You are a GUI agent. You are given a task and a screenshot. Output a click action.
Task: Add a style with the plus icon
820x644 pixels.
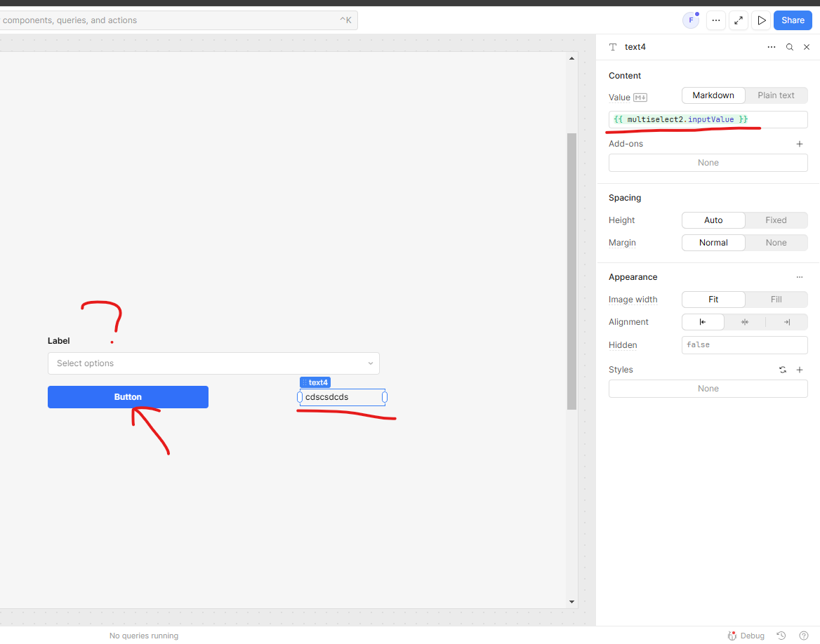(800, 370)
